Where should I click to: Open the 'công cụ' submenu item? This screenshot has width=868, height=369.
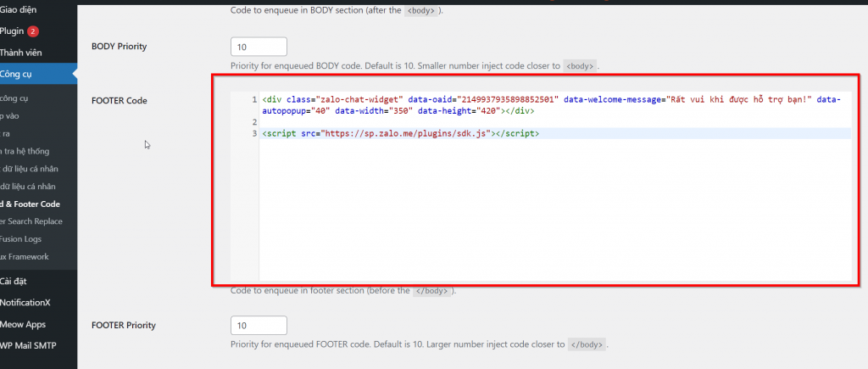point(14,98)
